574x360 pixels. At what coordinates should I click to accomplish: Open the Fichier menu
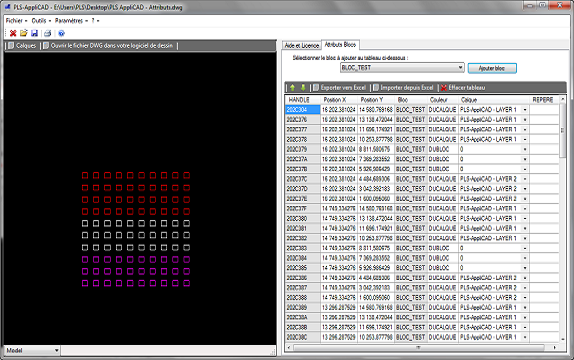16,21
